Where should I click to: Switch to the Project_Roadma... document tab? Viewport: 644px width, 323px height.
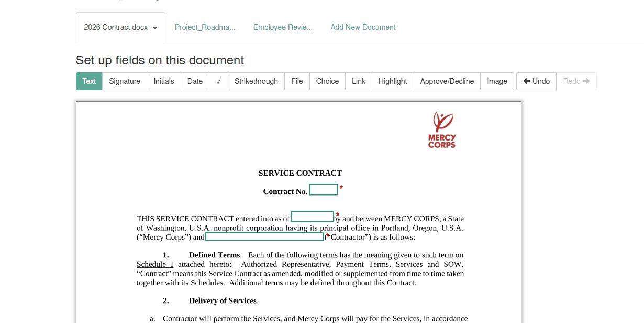205,27
